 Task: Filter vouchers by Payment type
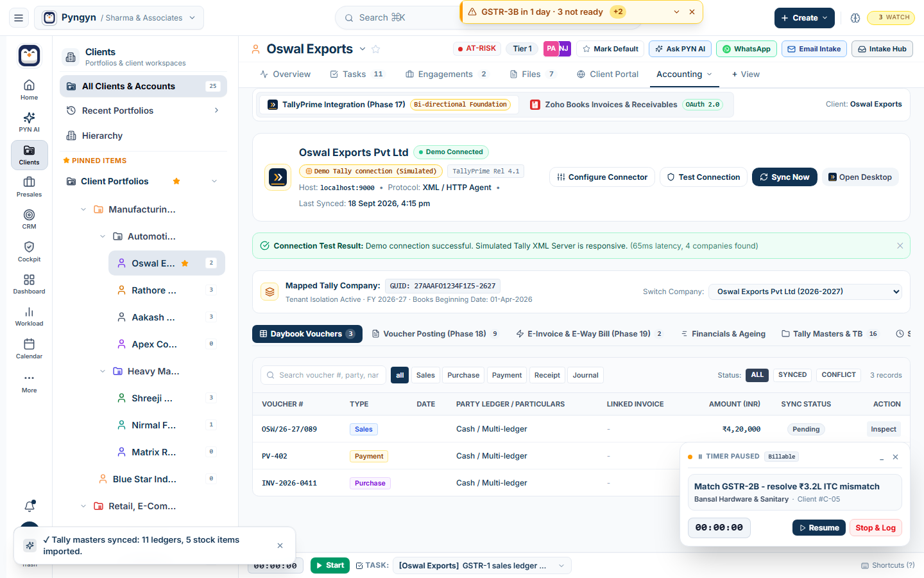[507, 375]
